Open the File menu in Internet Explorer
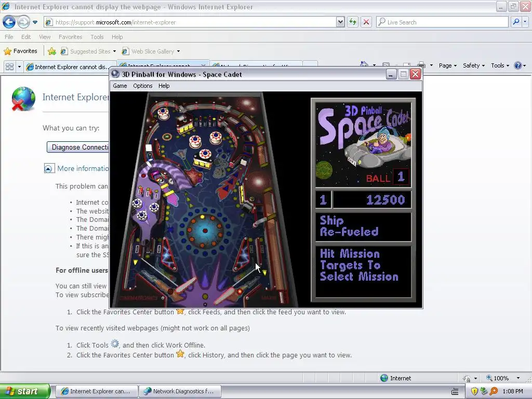The height and width of the screenshot is (399, 532). [x=9, y=37]
